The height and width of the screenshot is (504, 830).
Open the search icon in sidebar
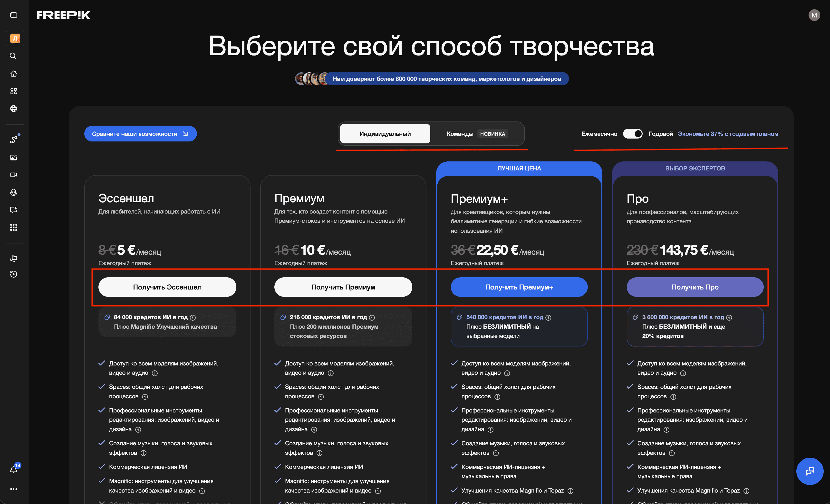pos(13,56)
